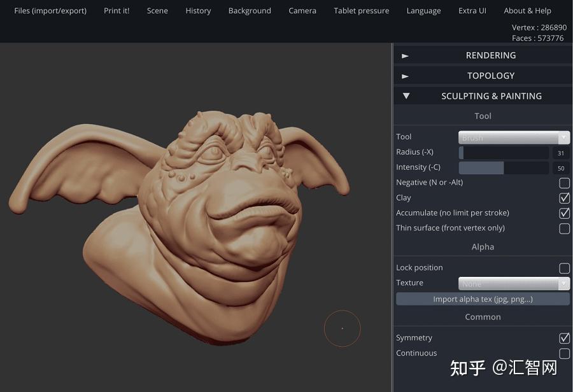The image size is (573, 392).
Task: Enable the Negative (N or -Alt) checkbox
Action: pyautogui.click(x=564, y=183)
